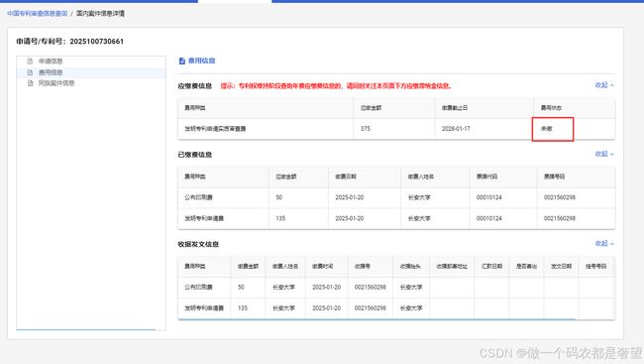Click 发明专利申请费 in the 已缴费信息 table

204,218
